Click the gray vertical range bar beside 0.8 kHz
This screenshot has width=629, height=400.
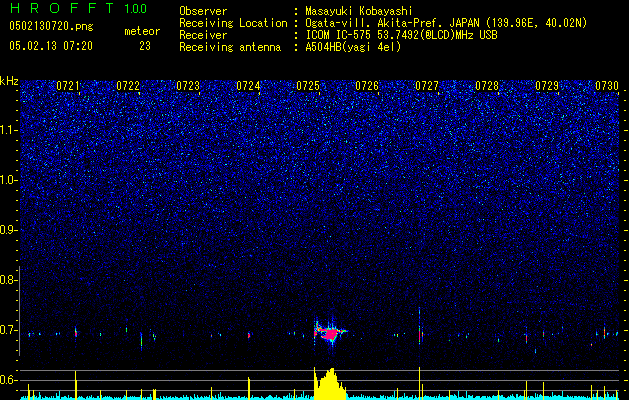19,311
